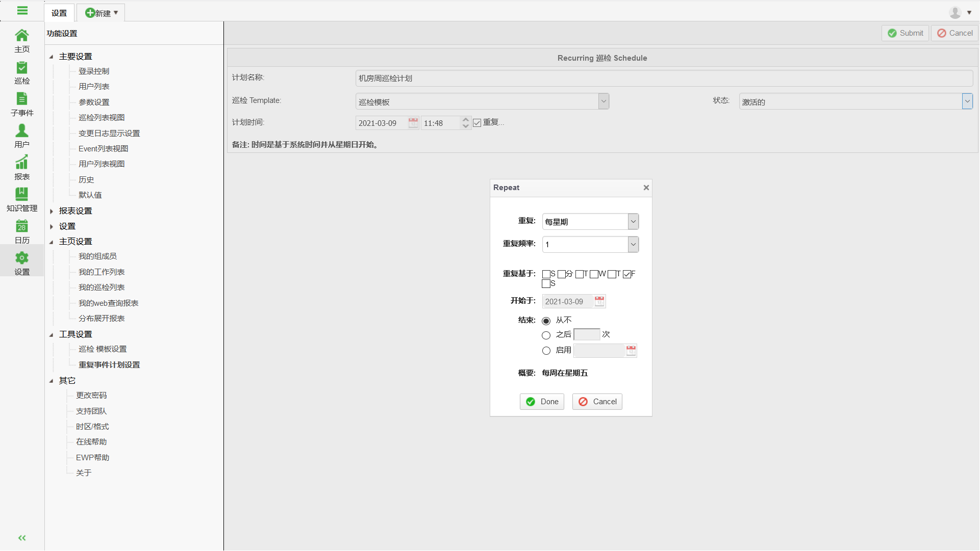Open calendar picker for 开始于 date
The height and width of the screenshot is (551, 980).
(599, 301)
